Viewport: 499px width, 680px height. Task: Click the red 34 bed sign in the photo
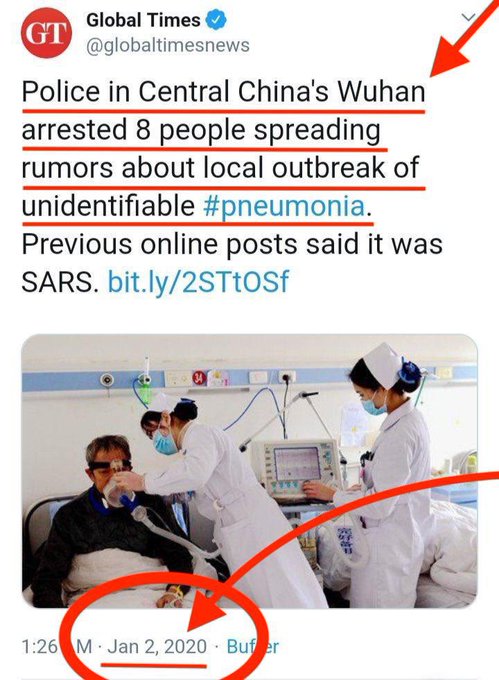(x=199, y=377)
